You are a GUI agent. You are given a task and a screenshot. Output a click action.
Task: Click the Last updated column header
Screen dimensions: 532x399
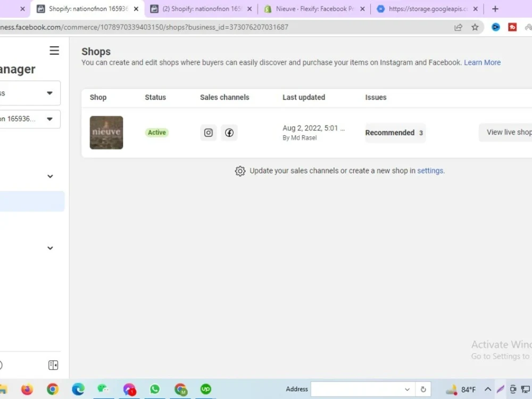tap(304, 97)
